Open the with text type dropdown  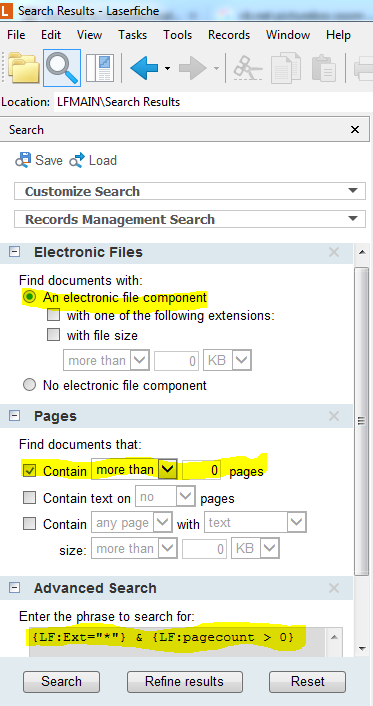(255, 523)
